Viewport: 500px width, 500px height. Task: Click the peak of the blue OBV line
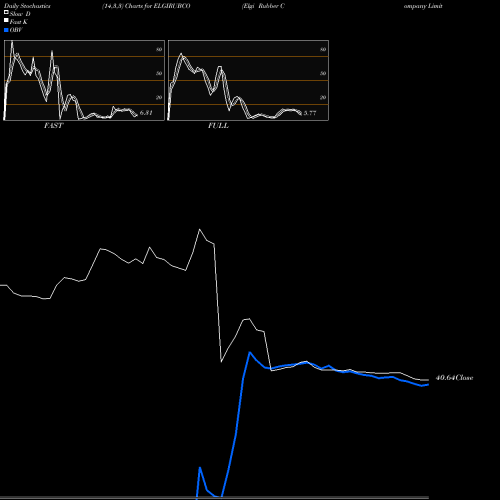(250, 352)
